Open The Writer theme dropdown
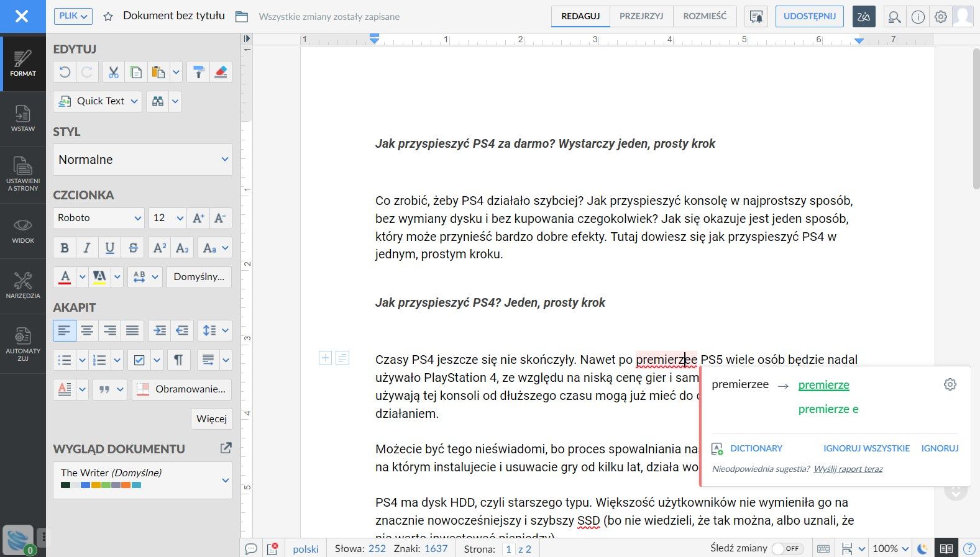Screen dimensions: 980x557 (142, 479)
